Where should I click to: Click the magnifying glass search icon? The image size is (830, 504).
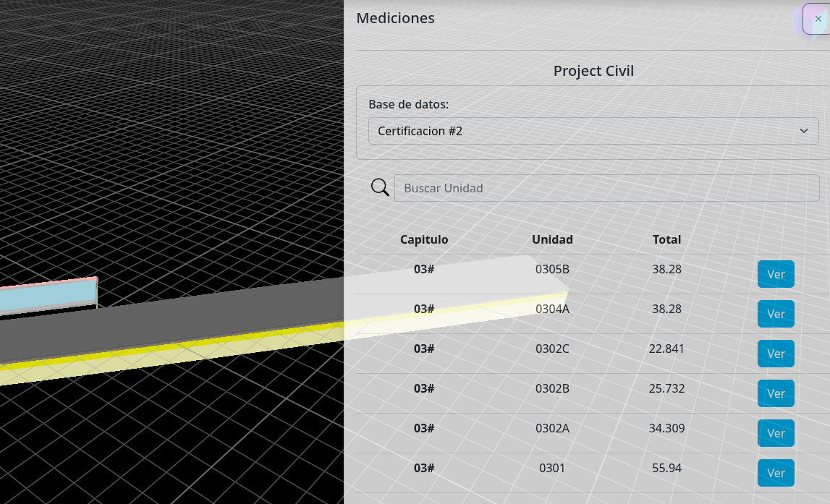[x=380, y=188]
